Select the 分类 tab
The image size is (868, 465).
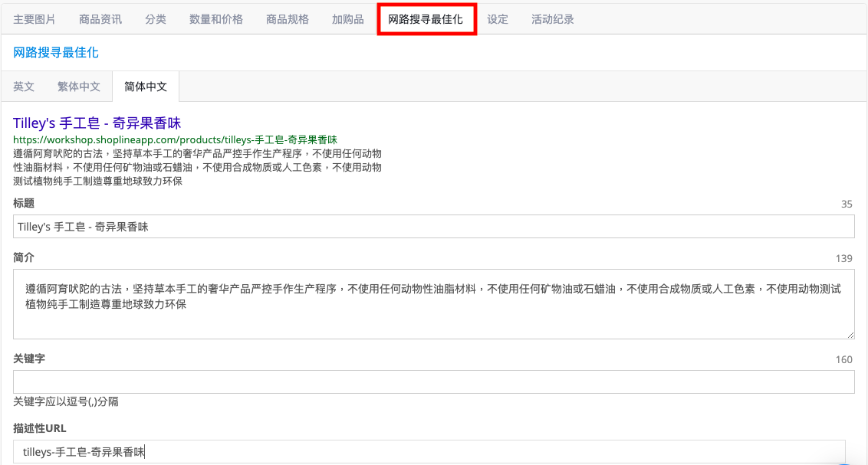(155, 18)
